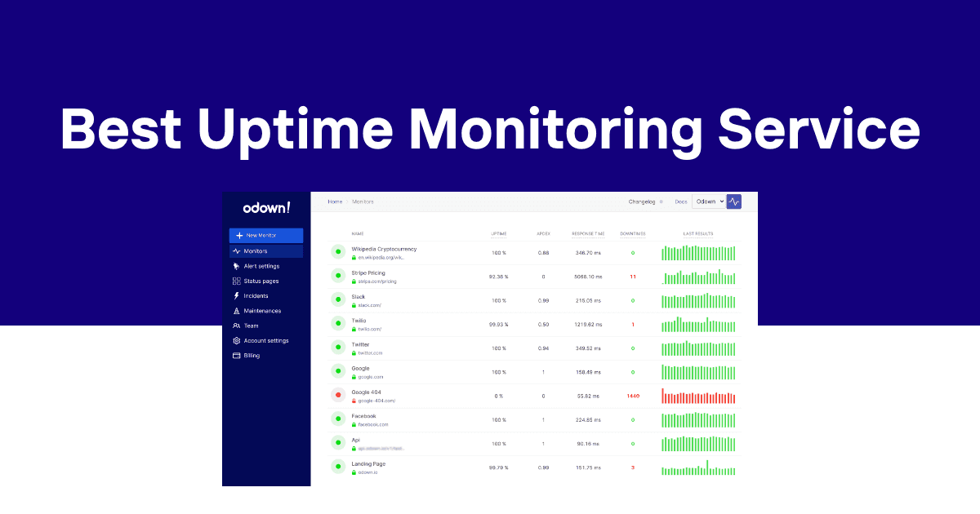Select the Incidents lightning bolt icon
The width and height of the screenshot is (980, 514).
click(x=236, y=296)
